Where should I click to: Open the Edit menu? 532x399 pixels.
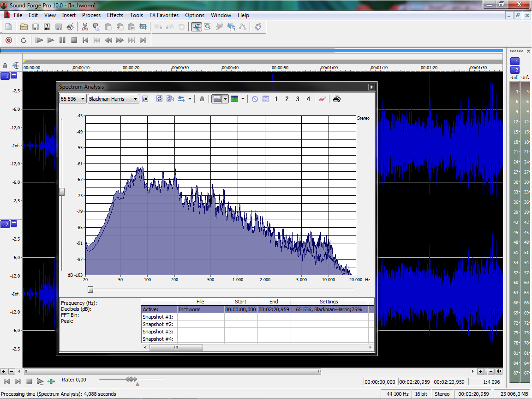pyautogui.click(x=33, y=15)
